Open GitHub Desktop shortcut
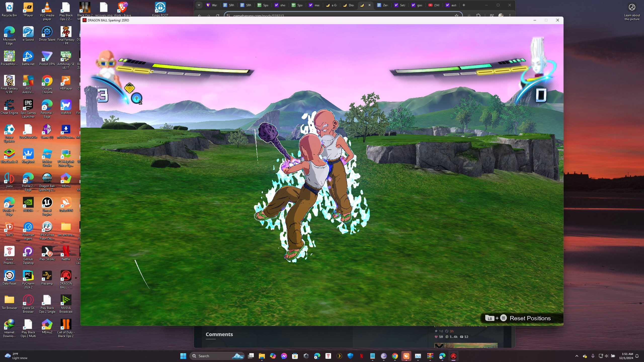The image size is (644, 362). 28,251
